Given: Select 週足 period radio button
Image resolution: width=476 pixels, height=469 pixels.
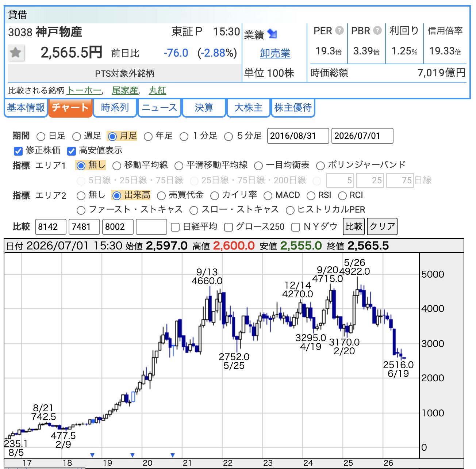Looking at the screenshot, I should [x=76, y=137].
